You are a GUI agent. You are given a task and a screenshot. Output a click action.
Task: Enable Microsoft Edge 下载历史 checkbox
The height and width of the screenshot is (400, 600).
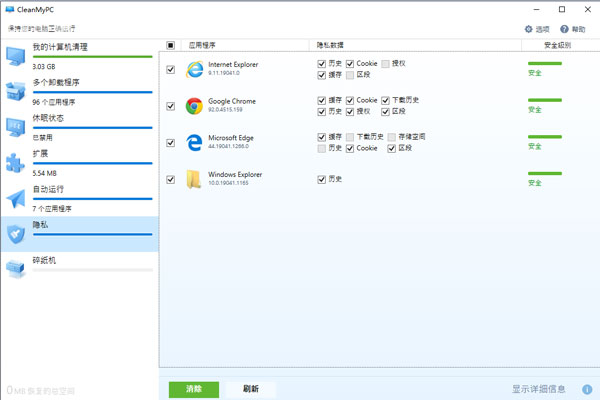pos(350,137)
